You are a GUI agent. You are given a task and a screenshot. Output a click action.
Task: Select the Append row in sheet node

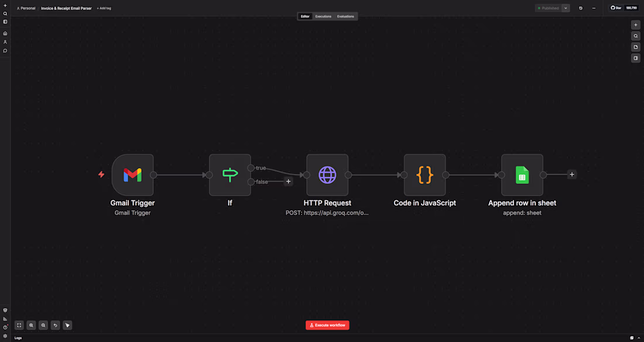tap(522, 175)
